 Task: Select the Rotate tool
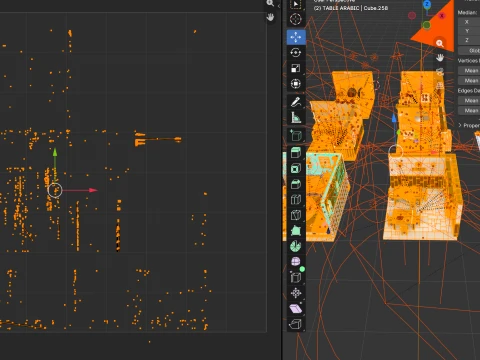[x=296, y=53]
